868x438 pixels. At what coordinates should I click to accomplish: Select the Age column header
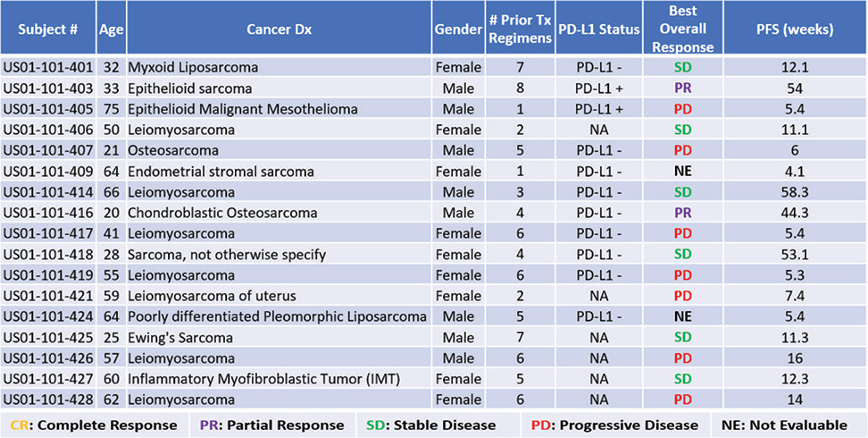coord(113,29)
